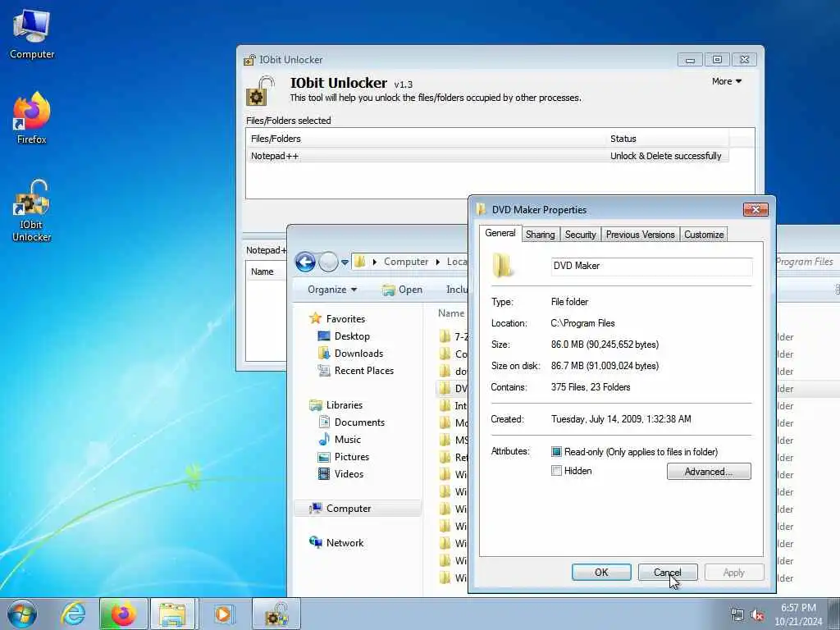This screenshot has width=840, height=630.
Task: Switch to the General tab
Action: pos(500,233)
